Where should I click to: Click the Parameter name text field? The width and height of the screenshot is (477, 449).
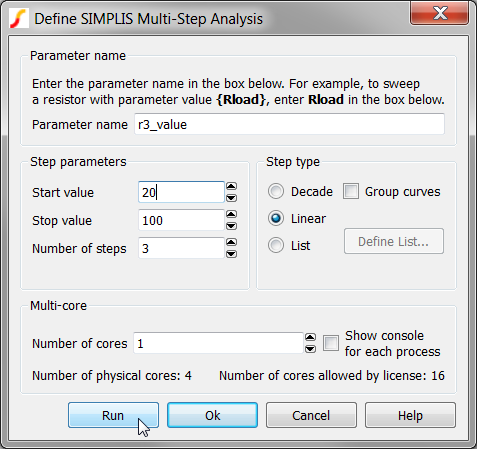tap(289, 124)
